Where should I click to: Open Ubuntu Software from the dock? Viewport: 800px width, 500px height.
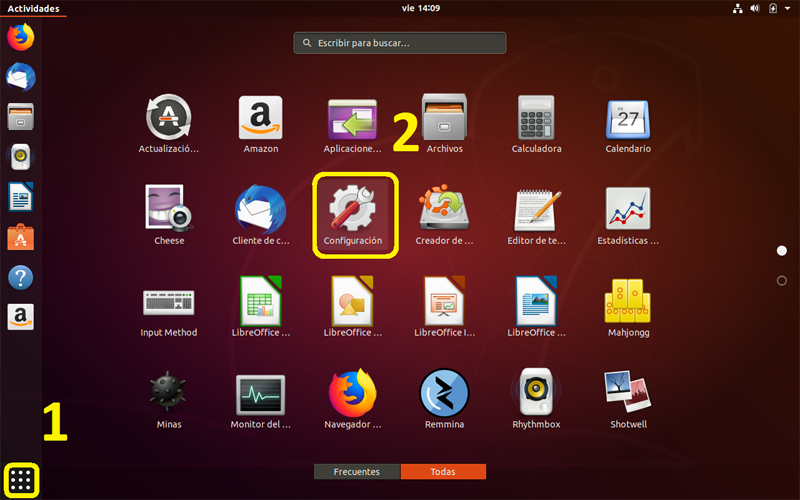(x=20, y=237)
